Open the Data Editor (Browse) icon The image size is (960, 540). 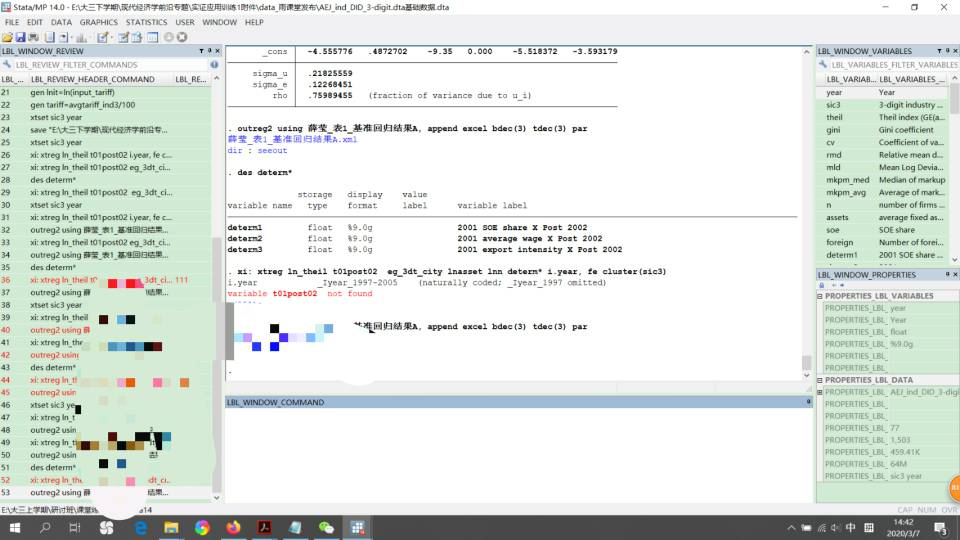(137, 37)
